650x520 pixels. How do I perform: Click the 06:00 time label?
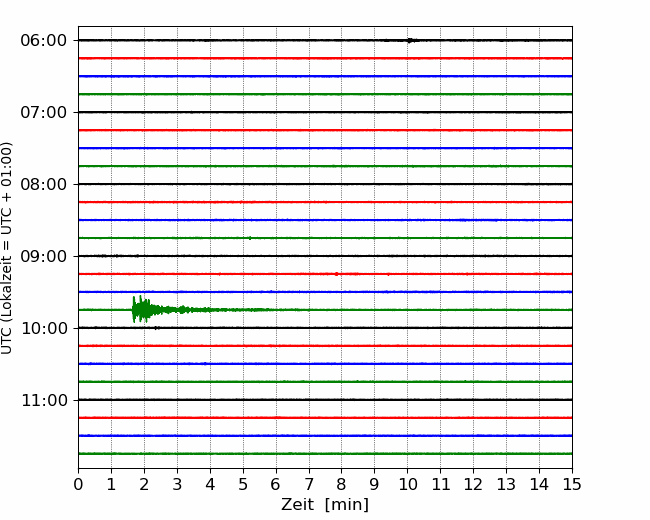[44, 41]
